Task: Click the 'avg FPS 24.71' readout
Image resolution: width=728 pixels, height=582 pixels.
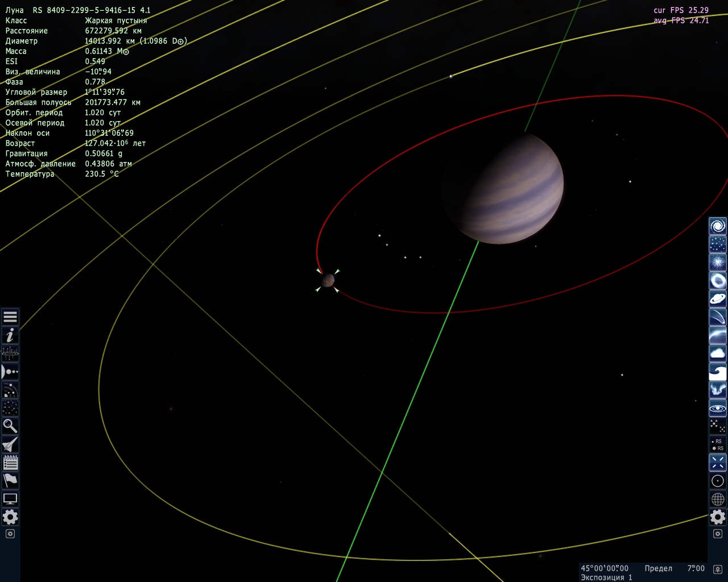Action: coord(681,20)
